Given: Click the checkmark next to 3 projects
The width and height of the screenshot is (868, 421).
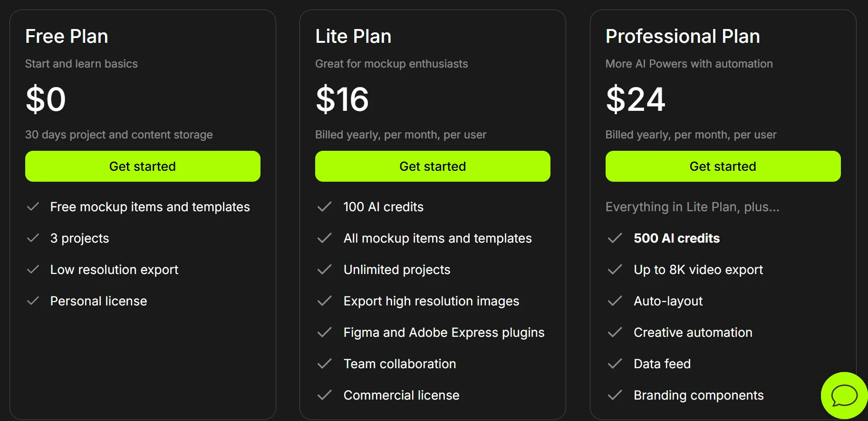Looking at the screenshot, I should click(x=33, y=238).
